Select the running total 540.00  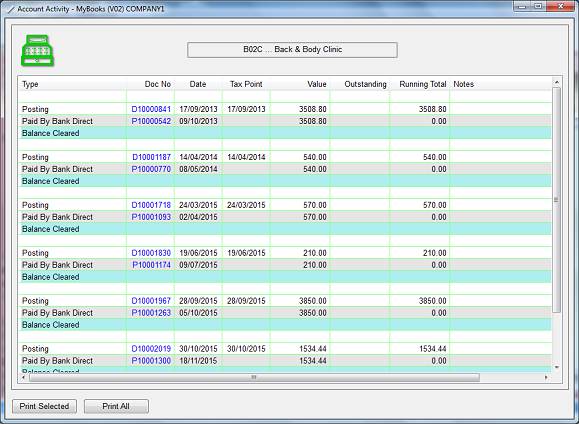pos(435,157)
